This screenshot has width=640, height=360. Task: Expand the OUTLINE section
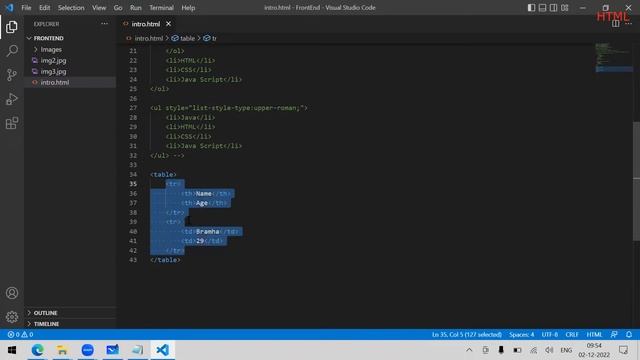point(45,313)
